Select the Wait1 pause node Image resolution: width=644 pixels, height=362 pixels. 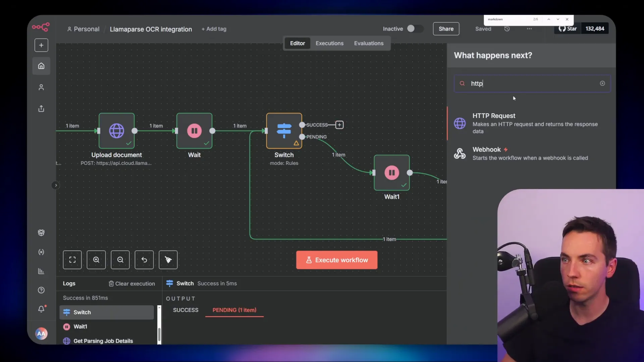[x=392, y=173]
